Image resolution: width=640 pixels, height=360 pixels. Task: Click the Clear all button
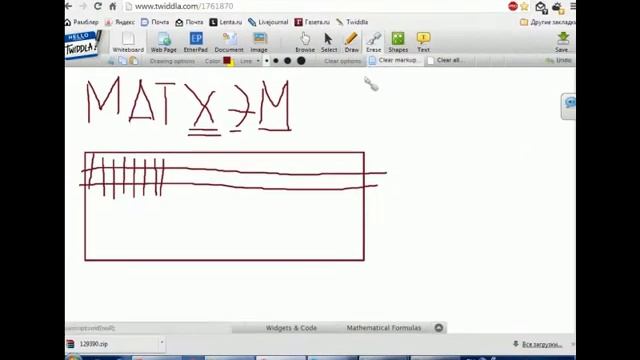[x=444, y=60]
